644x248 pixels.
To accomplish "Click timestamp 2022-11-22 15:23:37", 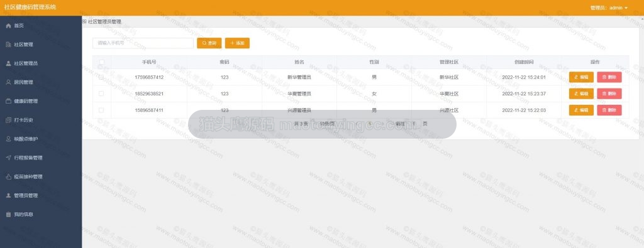I will (524, 94).
